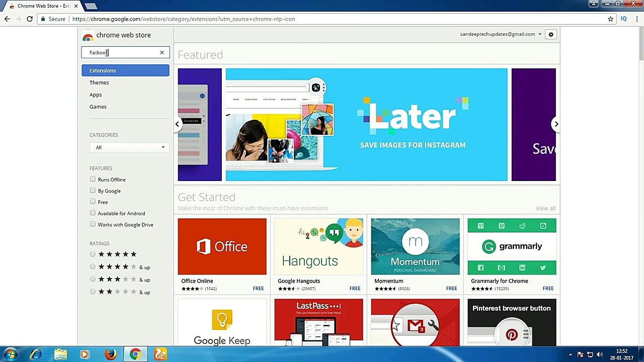View site security info via Secure lock

(53, 19)
